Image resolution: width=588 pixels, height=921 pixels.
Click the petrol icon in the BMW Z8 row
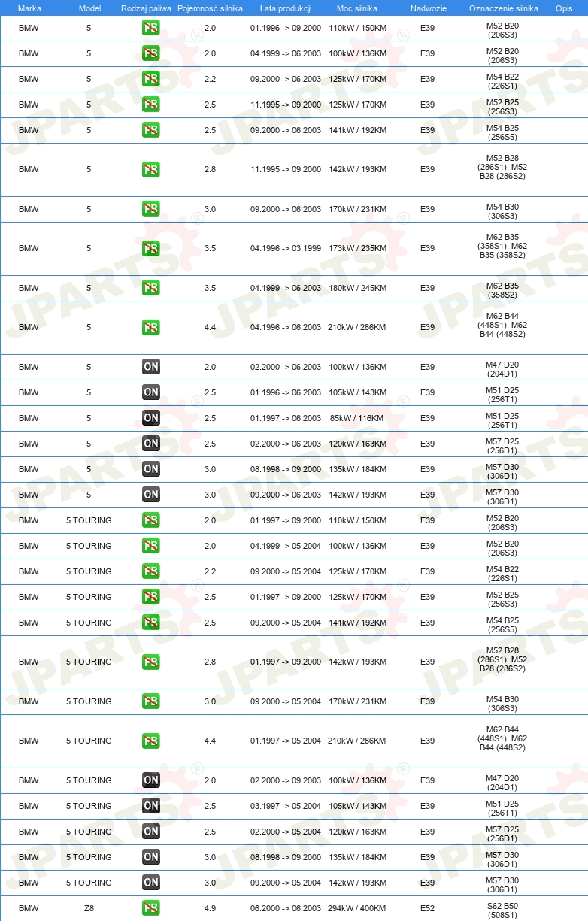tap(151, 908)
